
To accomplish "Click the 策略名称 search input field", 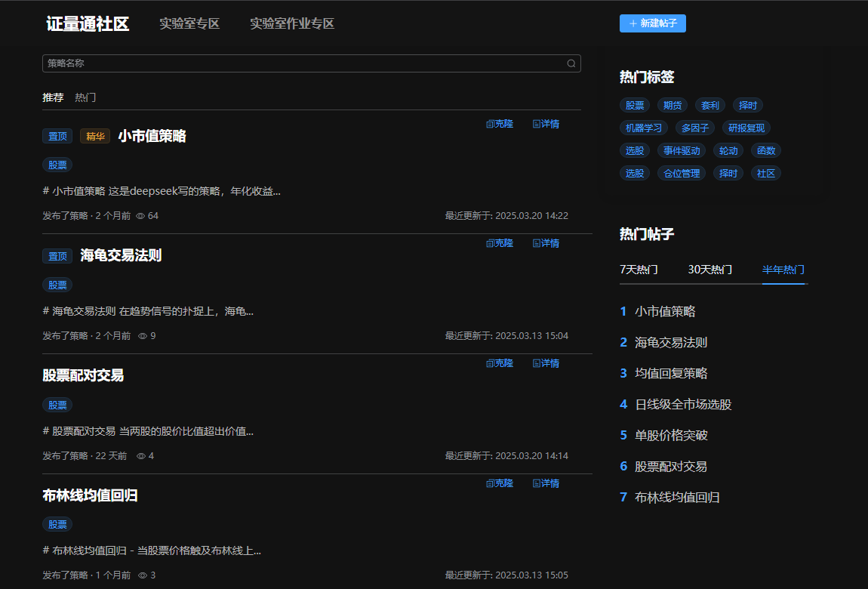I will (302, 63).
